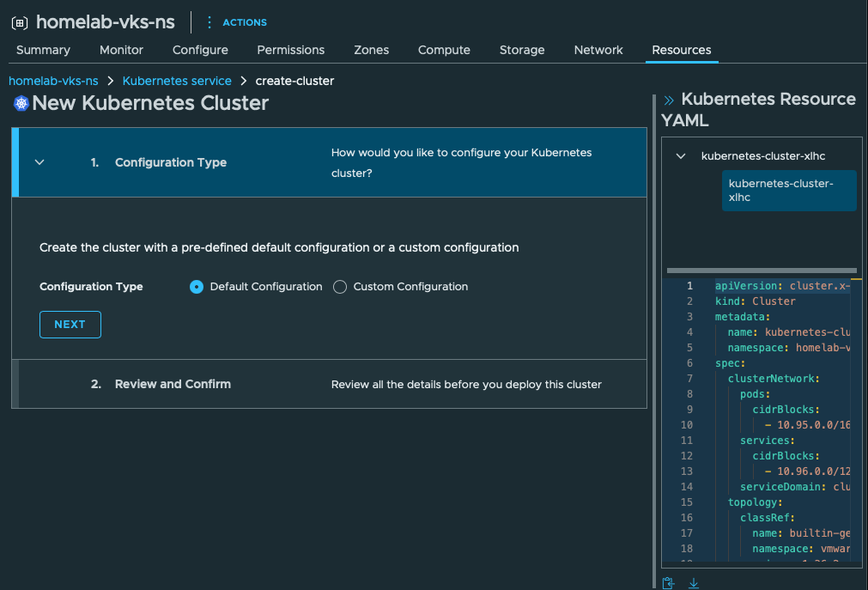Click the classRef: YAML line
868x590 pixels.
768,518
